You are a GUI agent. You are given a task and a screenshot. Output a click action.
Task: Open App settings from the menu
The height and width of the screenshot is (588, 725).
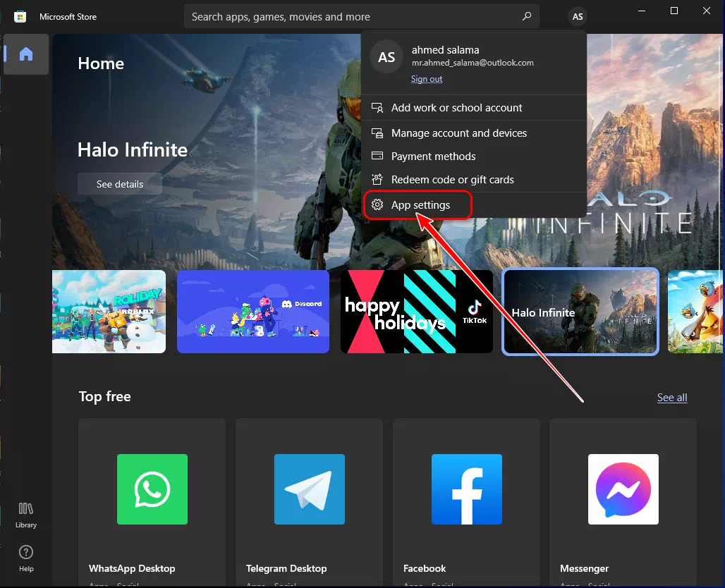(473, 204)
